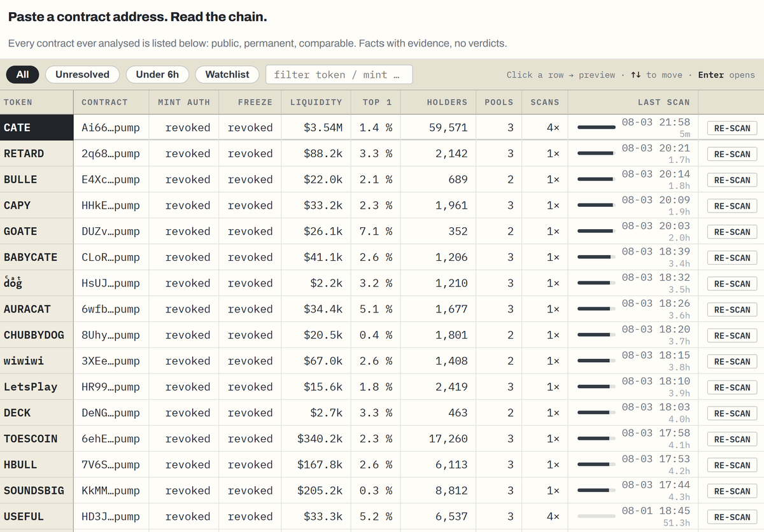Select the HBULL token name
Viewport: 764px width, 532px height.
(20, 465)
